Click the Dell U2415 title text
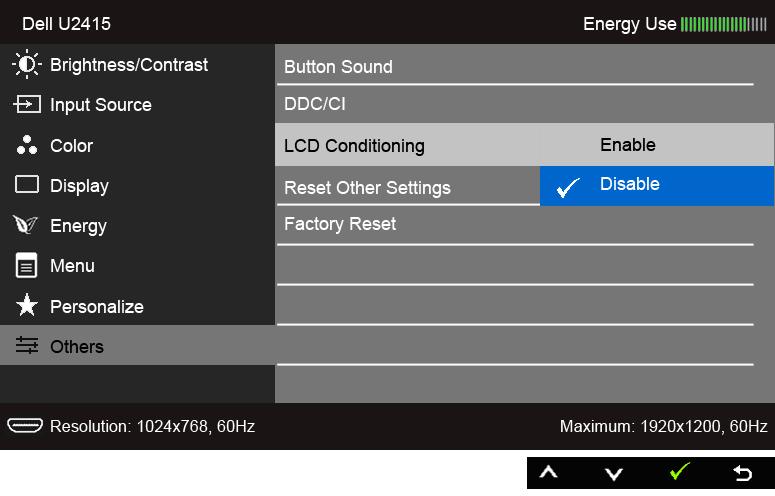The height and width of the screenshot is (496, 775). click(66, 24)
